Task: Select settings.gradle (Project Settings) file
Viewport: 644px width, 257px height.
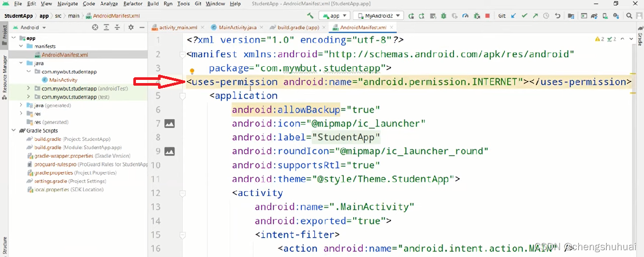Action: click(66, 181)
